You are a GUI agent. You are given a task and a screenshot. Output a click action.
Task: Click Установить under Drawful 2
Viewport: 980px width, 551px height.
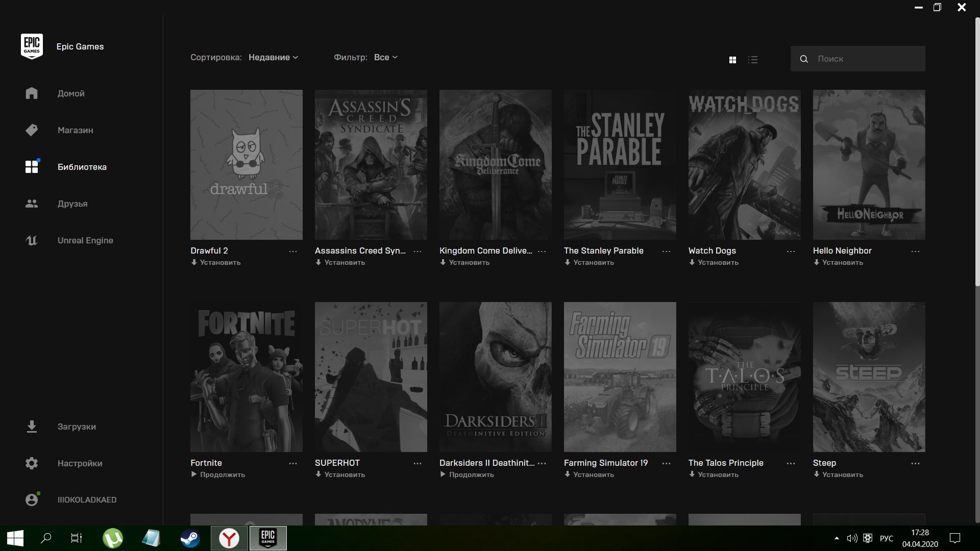[216, 262]
